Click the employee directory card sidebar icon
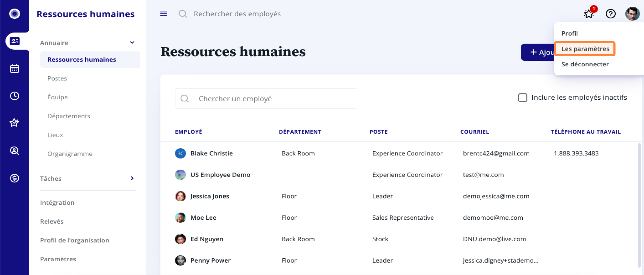Image resolution: width=644 pixels, height=275 pixels. tap(15, 41)
